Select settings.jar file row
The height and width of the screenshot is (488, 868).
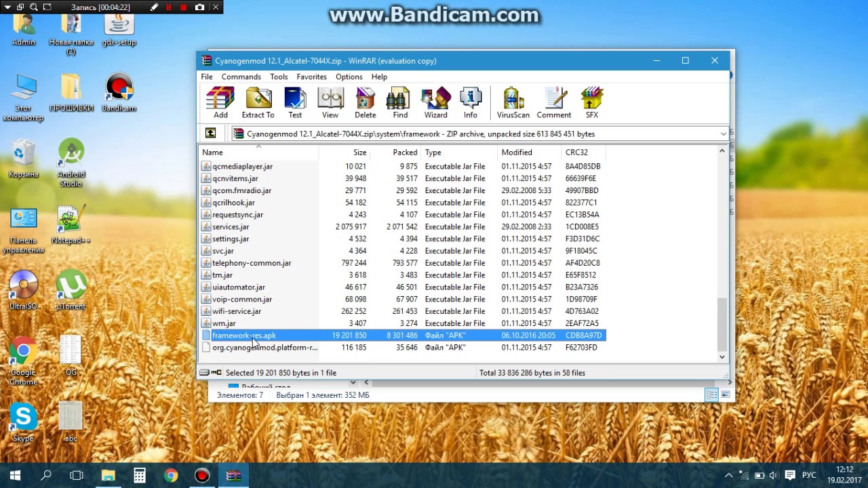(403, 239)
